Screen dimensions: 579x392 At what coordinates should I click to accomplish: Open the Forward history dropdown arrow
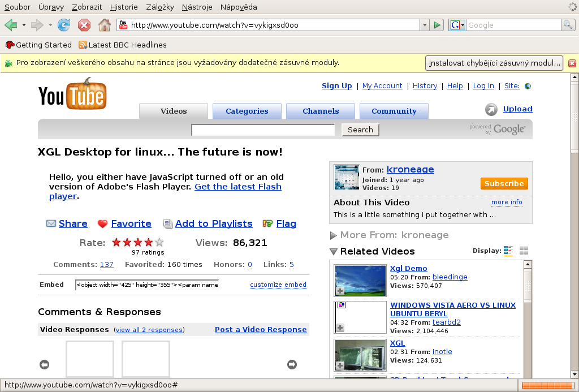click(x=50, y=25)
